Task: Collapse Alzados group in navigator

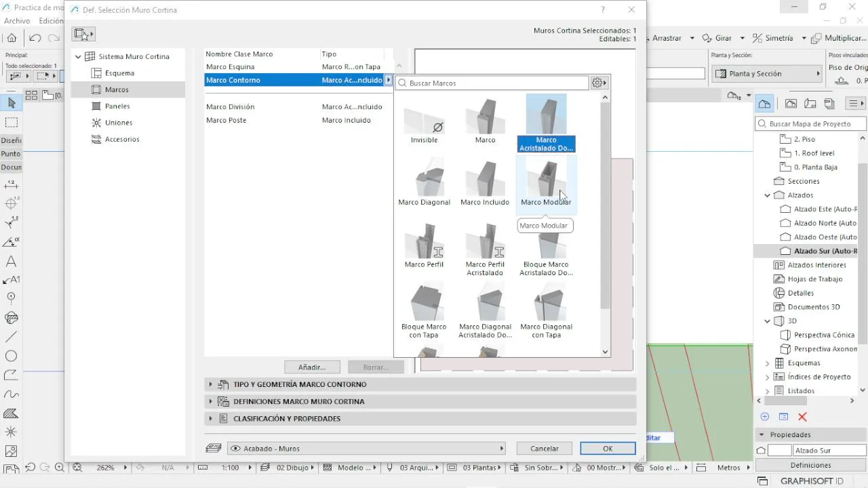Action: (768, 195)
